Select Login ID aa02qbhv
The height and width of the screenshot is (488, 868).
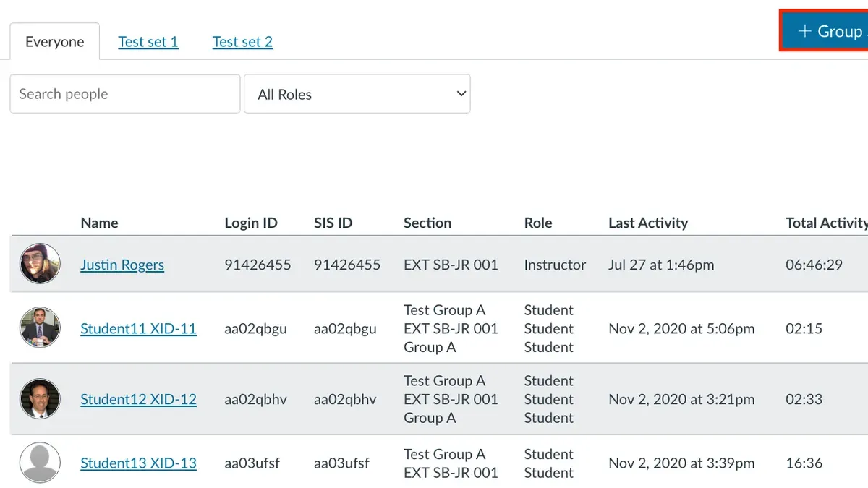(x=255, y=399)
